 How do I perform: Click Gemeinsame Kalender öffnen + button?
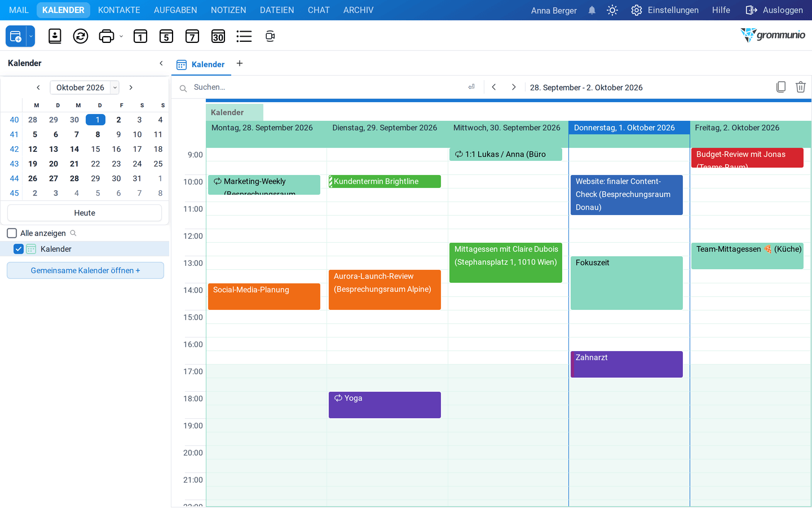click(85, 270)
